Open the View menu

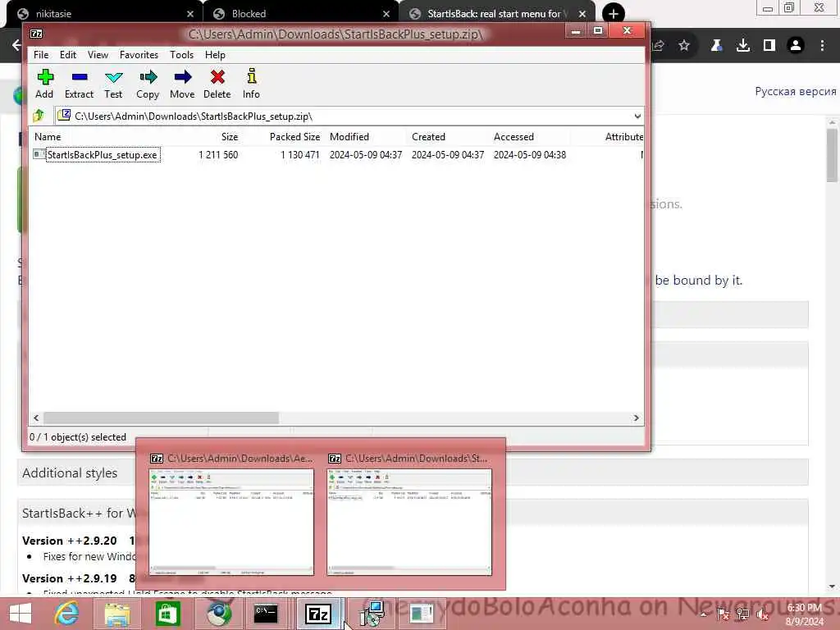[x=98, y=55]
